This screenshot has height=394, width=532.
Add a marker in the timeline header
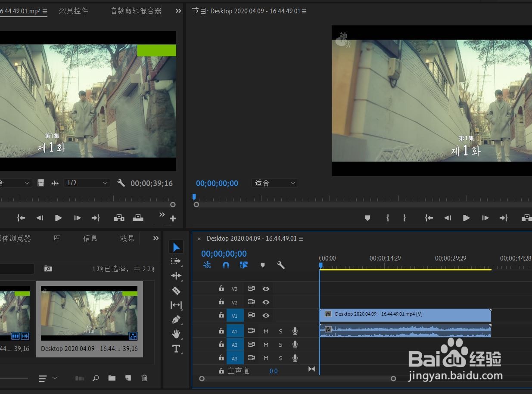263,265
